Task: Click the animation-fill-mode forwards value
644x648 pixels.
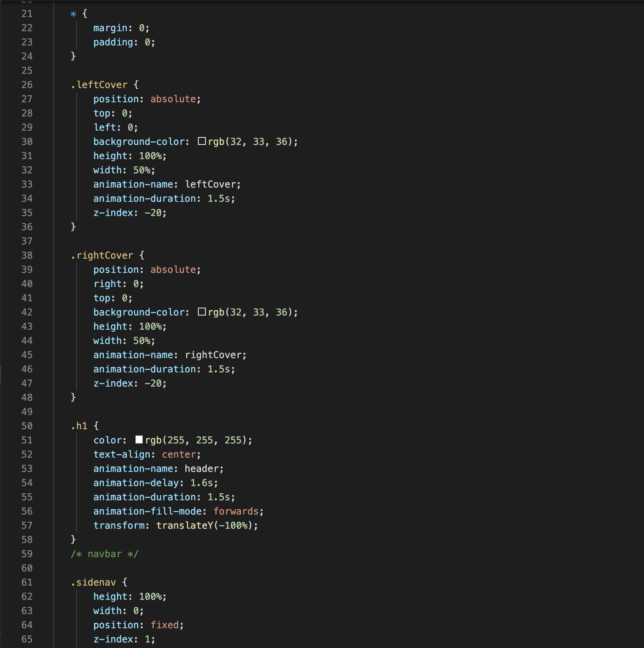Action: click(236, 511)
